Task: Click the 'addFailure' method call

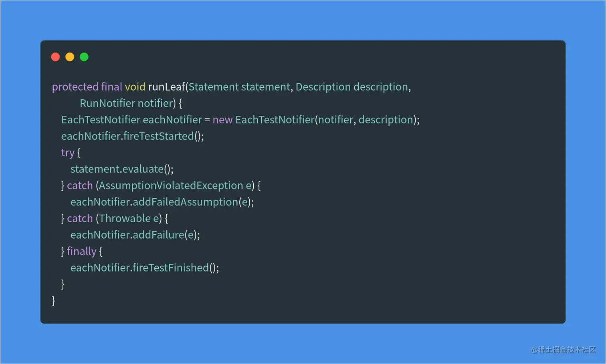Action: point(158,235)
